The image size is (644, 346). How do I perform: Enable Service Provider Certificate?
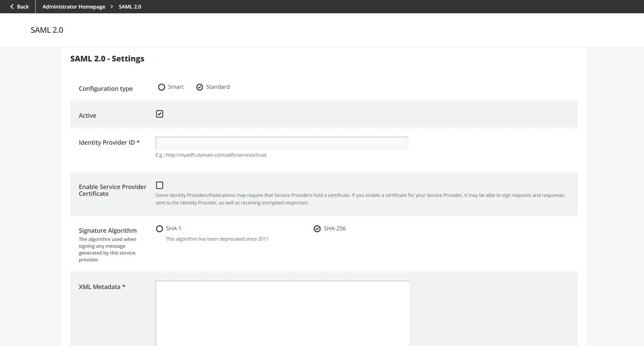coord(159,185)
